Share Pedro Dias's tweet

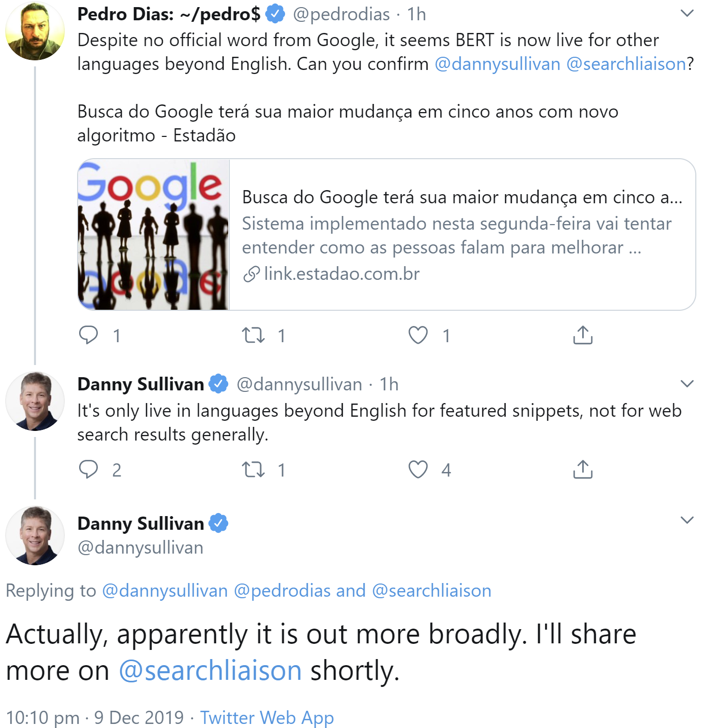(x=582, y=334)
